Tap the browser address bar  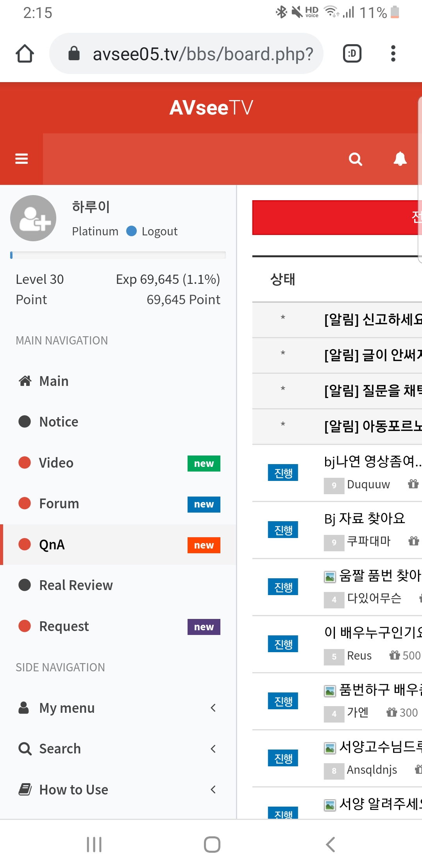click(x=186, y=54)
